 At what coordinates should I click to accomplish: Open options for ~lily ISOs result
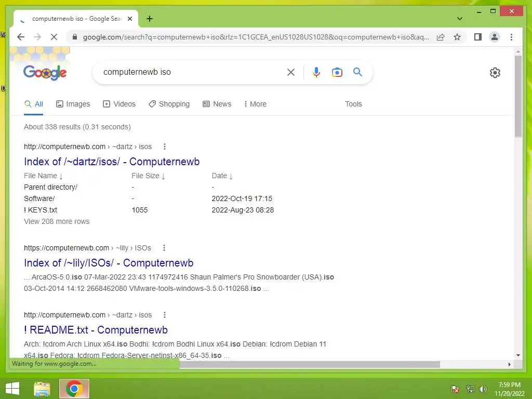click(164, 248)
